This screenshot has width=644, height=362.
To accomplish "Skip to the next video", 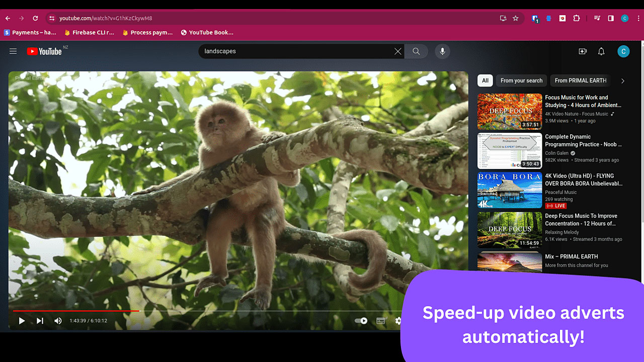I will pyautogui.click(x=40, y=321).
